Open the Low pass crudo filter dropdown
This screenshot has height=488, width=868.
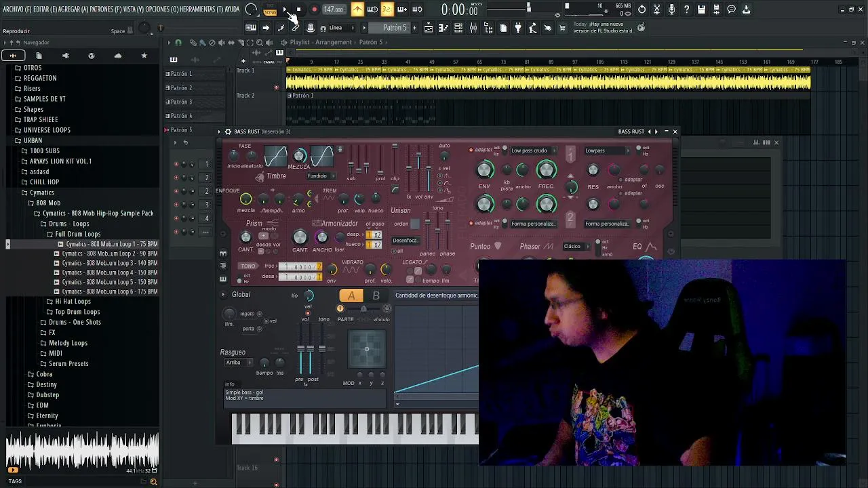[x=532, y=150]
